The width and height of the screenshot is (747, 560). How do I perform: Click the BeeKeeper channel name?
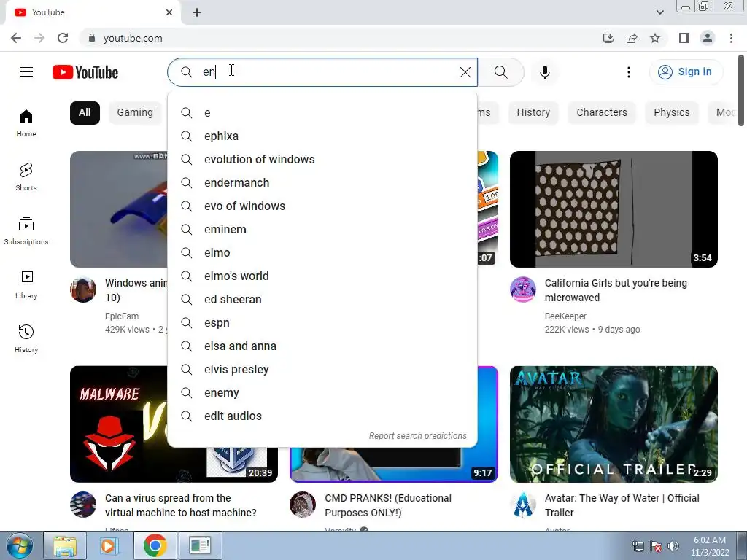[565, 316]
